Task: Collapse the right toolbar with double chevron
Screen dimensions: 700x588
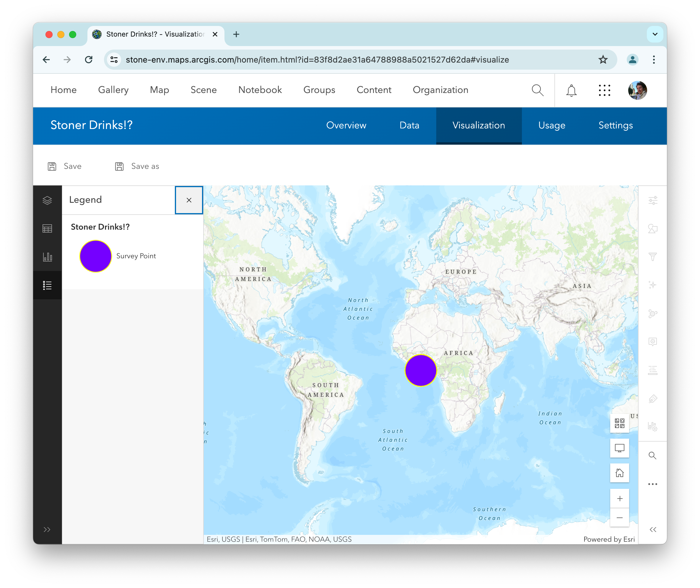Action: tap(653, 529)
